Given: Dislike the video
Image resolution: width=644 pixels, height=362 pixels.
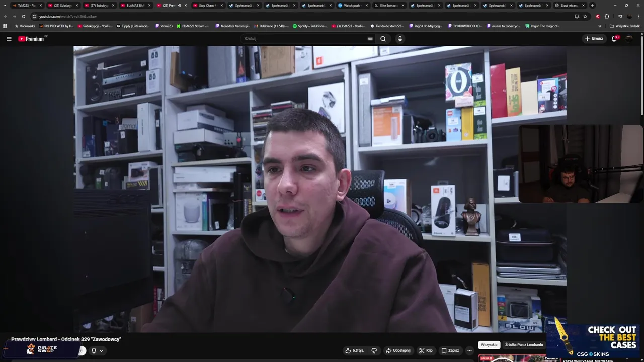Looking at the screenshot, I should tap(374, 350).
